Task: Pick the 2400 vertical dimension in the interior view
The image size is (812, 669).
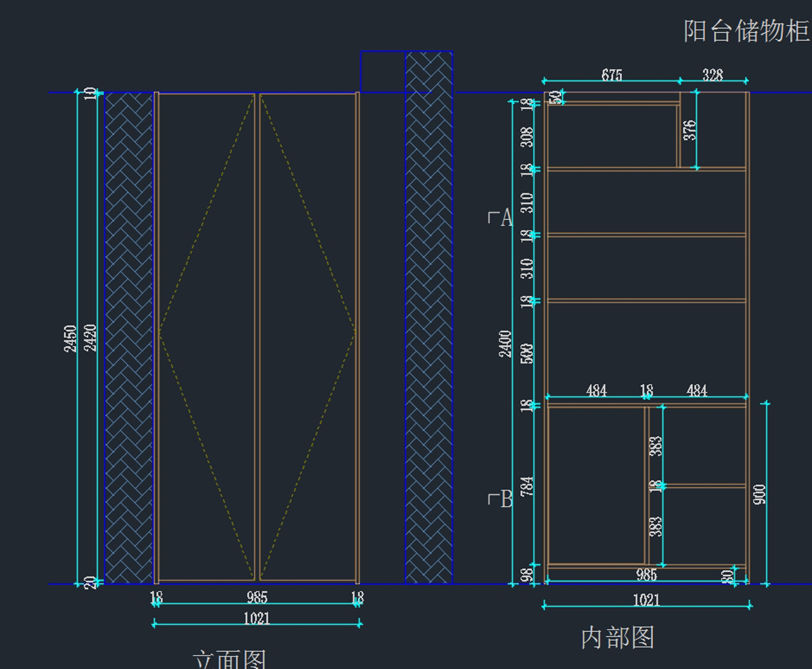Action: coord(505,343)
